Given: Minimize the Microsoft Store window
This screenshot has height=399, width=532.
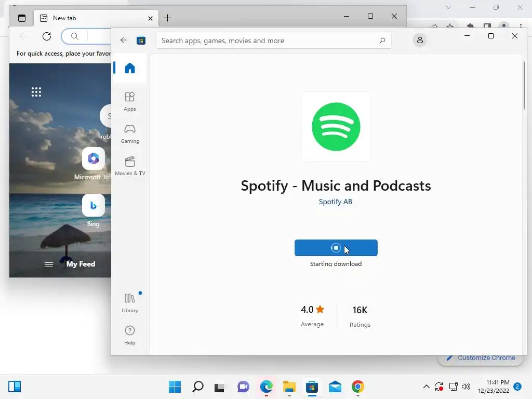Looking at the screenshot, I should [x=467, y=36].
